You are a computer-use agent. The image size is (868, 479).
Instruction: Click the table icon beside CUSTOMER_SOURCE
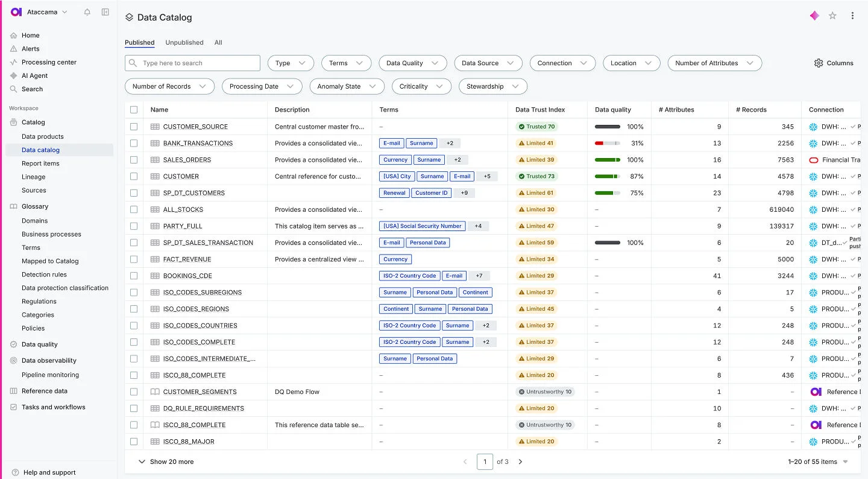tap(155, 127)
